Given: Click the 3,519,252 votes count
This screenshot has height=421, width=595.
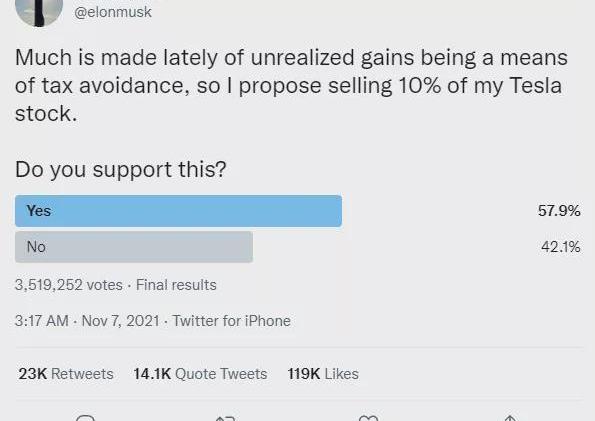Looking at the screenshot, I should pos(69,285).
